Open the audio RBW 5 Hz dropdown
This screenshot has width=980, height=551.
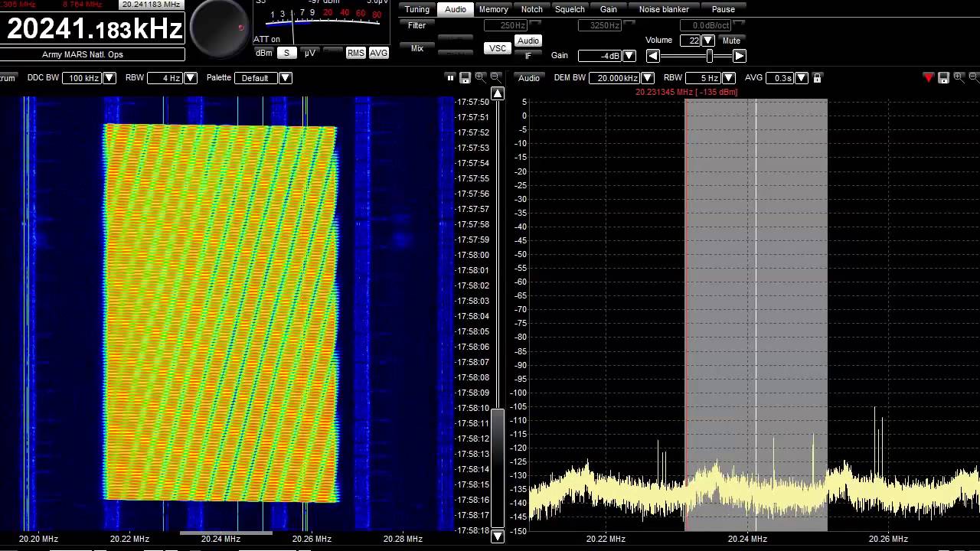coord(729,78)
